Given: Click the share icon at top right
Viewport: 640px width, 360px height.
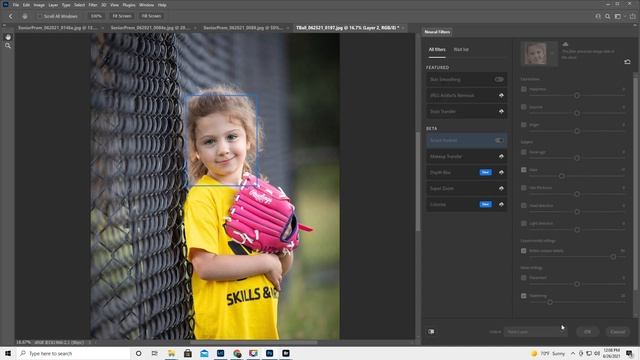Looking at the screenshot, I should tap(632, 16).
